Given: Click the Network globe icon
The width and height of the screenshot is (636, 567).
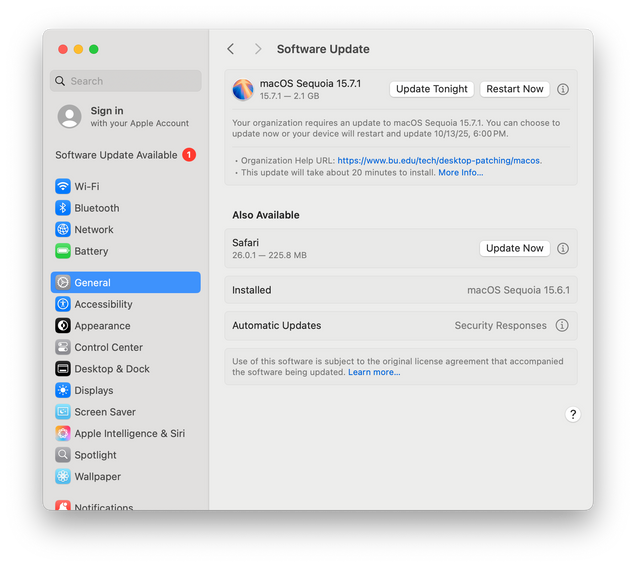Looking at the screenshot, I should pyautogui.click(x=63, y=230).
